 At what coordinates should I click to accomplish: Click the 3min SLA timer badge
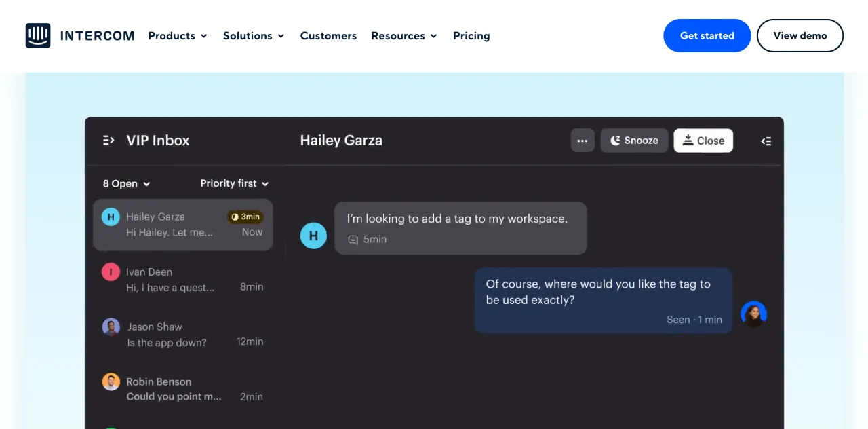pos(245,217)
